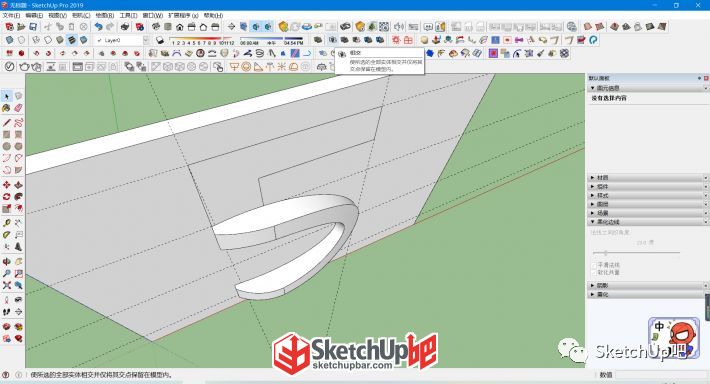Screen dimensions: 710x384
Task: Pick the Eraser tool in left toolbar
Action: (x=18, y=108)
